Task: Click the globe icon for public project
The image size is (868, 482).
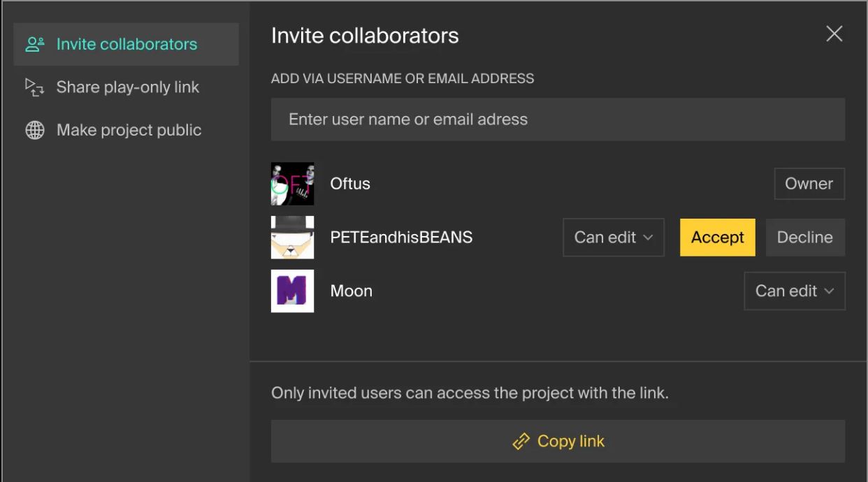Action: coord(34,131)
